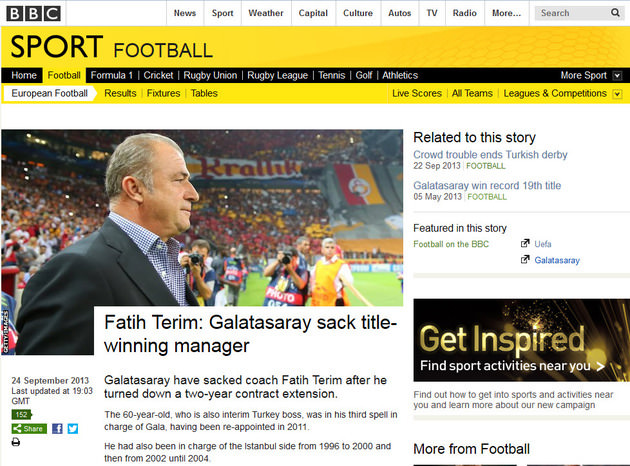Click the green Share button
The height and width of the screenshot is (466, 630).
[x=29, y=429]
